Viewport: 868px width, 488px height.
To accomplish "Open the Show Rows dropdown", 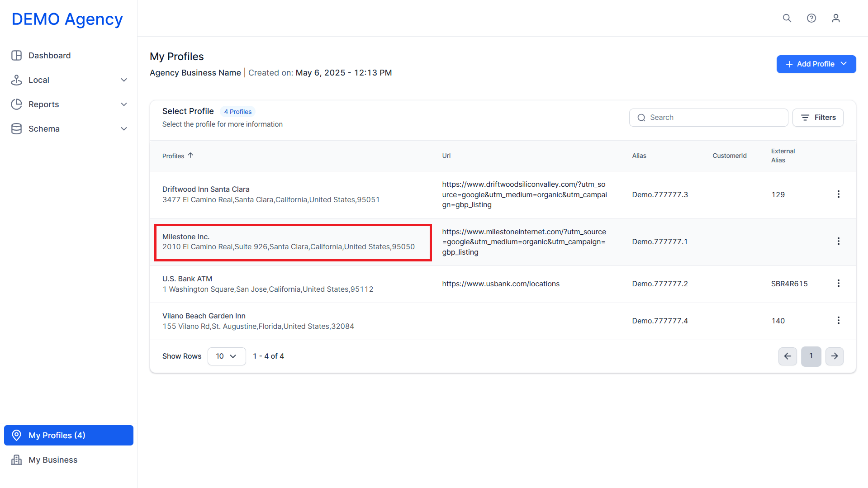I will [x=227, y=356].
